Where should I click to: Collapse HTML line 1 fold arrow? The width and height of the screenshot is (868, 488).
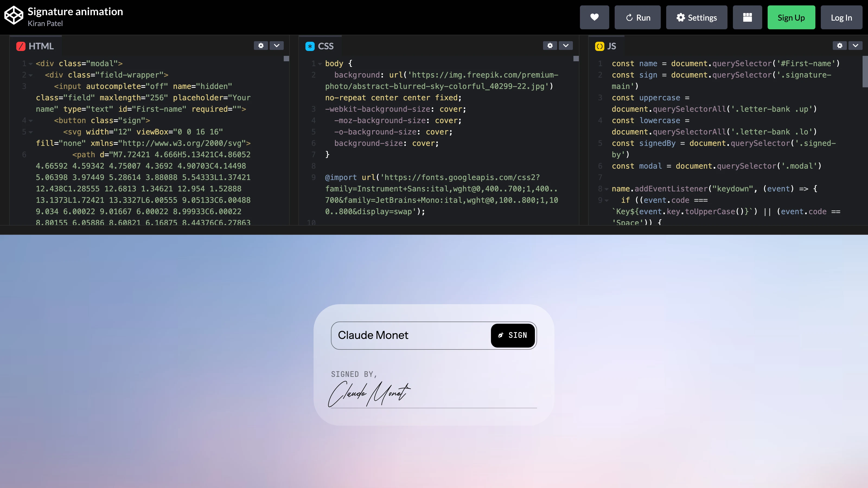point(31,64)
